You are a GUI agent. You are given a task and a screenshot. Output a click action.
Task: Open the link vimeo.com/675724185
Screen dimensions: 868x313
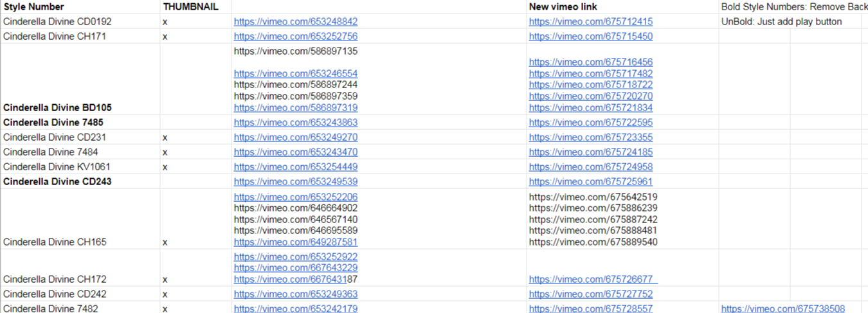click(591, 152)
